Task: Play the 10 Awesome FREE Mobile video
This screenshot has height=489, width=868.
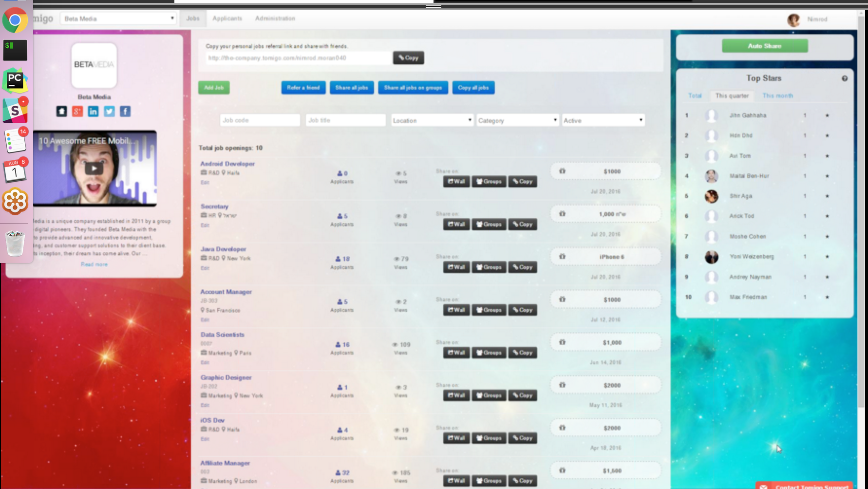Action: [94, 169]
